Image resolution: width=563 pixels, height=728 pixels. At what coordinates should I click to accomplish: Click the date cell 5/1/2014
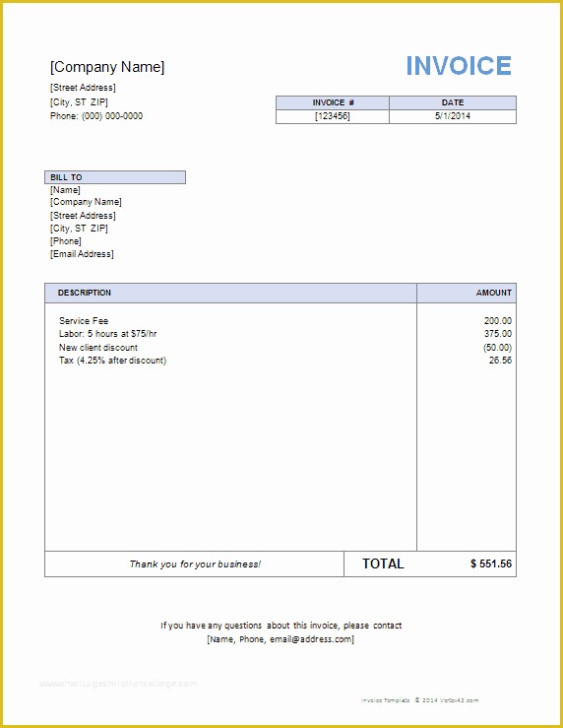(x=453, y=116)
